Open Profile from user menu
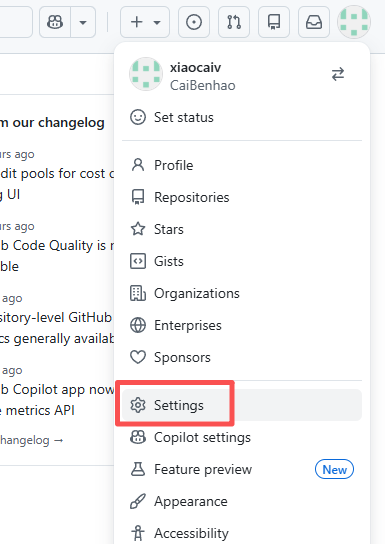 [x=242, y=165]
